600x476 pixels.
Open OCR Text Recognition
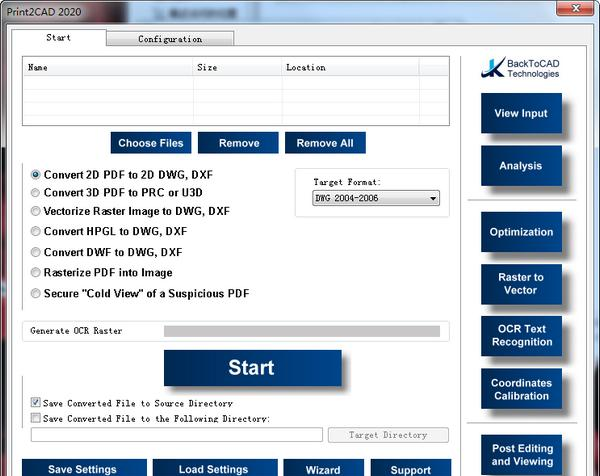[521, 336]
